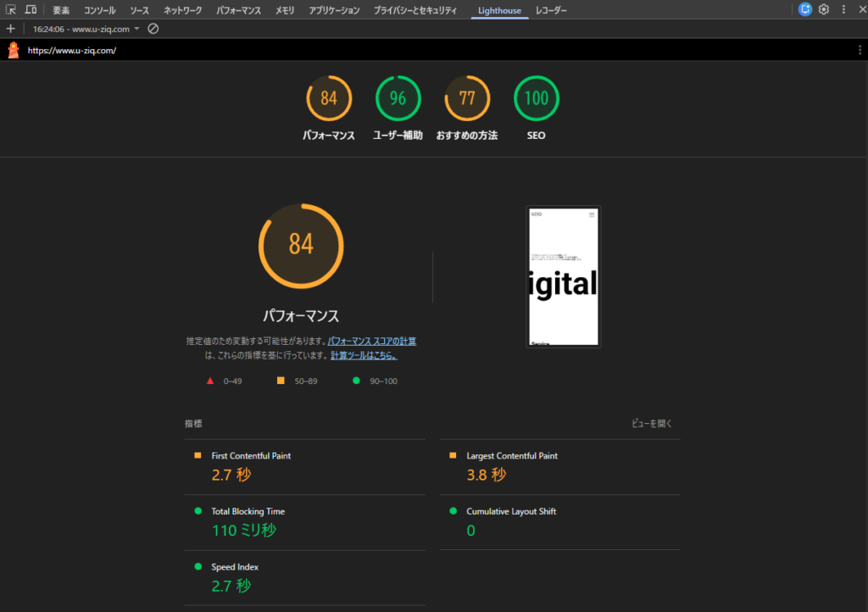
Task: Open DevTools settings gear
Action: pos(823,9)
